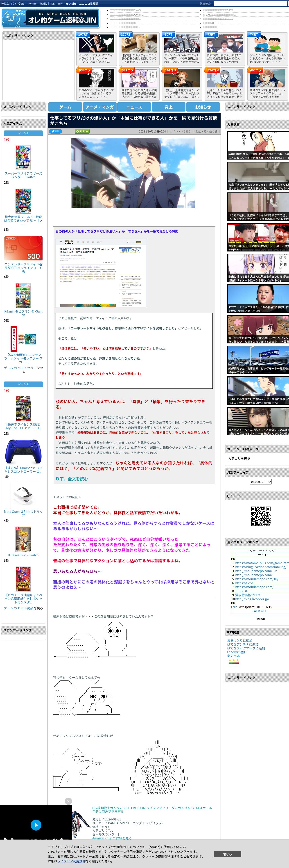Click the Meta Quest 3 Elite strap image

pyautogui.click(x=23, y=495)
